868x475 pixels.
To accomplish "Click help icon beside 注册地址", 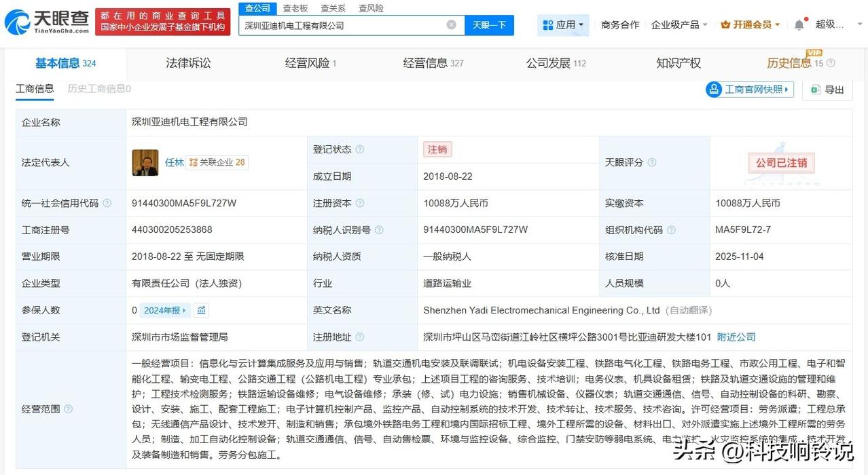I will click(x=360, y=337).
